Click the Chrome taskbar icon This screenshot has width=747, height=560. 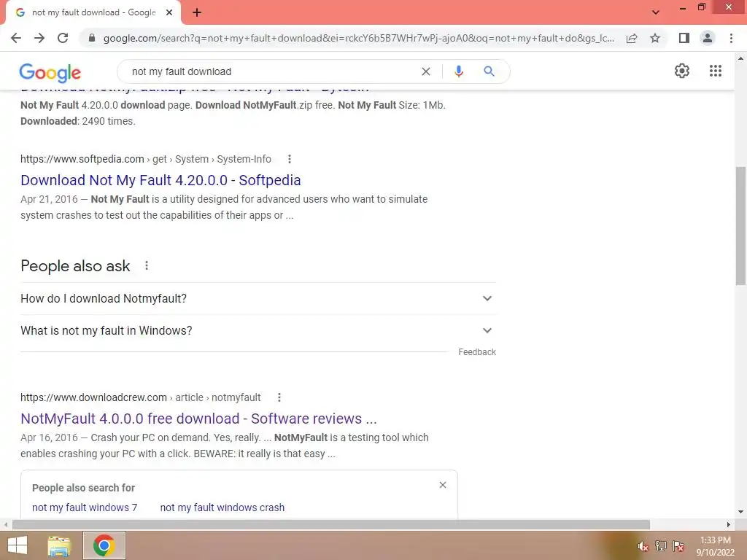(104, 545)
